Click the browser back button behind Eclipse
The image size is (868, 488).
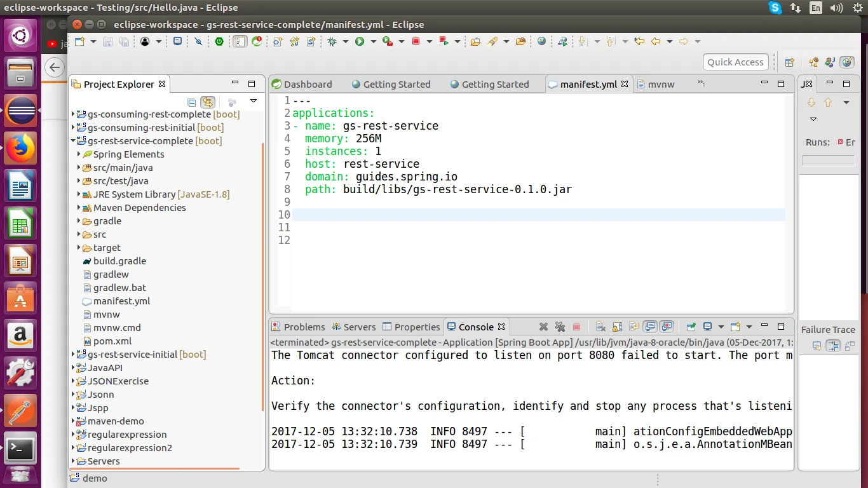pos(55,67)
